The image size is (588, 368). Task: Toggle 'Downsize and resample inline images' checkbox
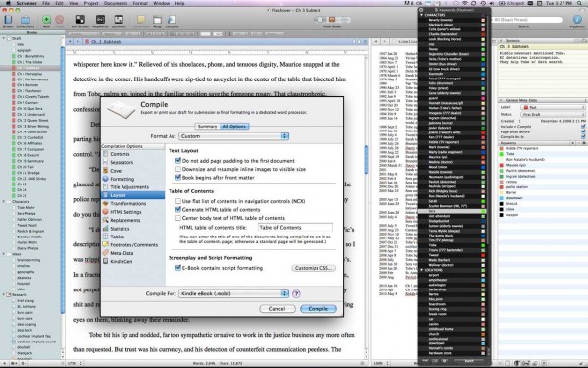(178, 169)
